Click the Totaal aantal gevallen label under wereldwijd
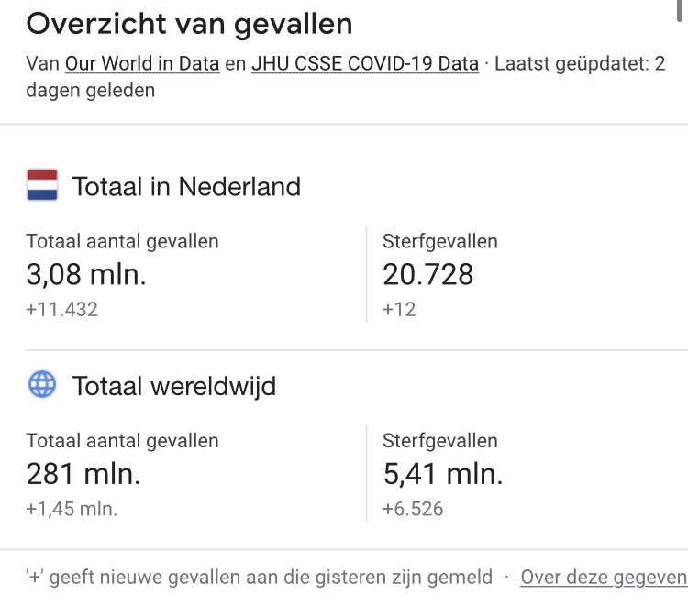 (x=122, y=441)
